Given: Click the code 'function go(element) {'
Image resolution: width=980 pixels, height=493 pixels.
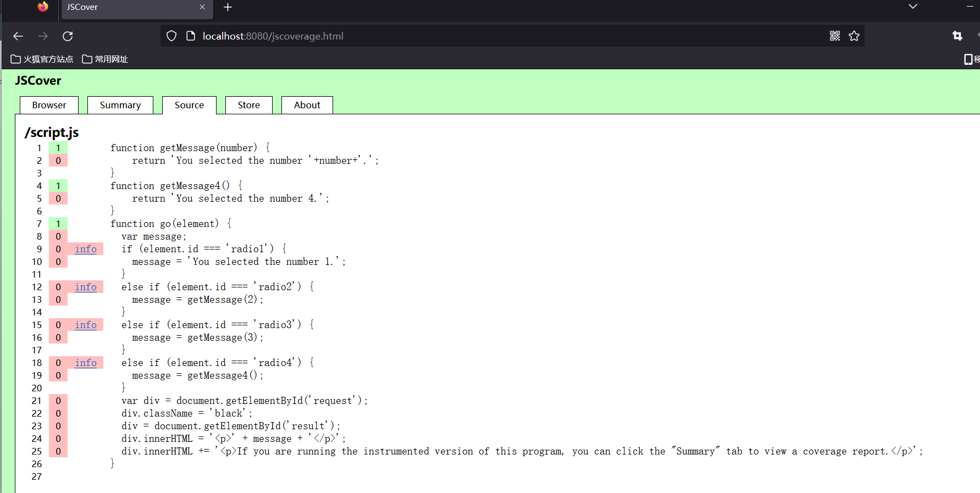Looking at the screenshot, I should tap(171, 224).
